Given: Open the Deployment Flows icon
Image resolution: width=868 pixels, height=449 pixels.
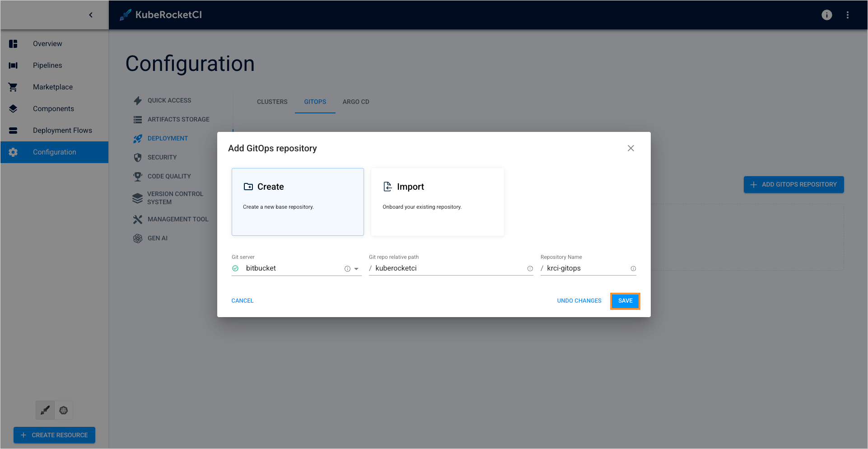Looking at the screenshot, I should coord(13,130).
